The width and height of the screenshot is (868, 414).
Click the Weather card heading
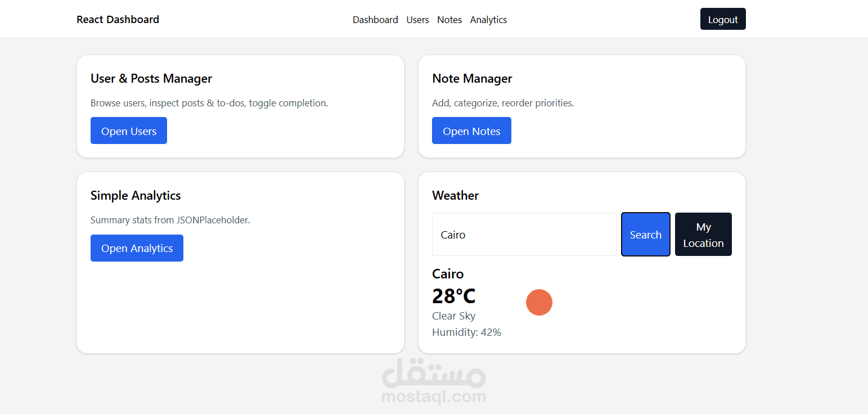[x=455, y=196]
